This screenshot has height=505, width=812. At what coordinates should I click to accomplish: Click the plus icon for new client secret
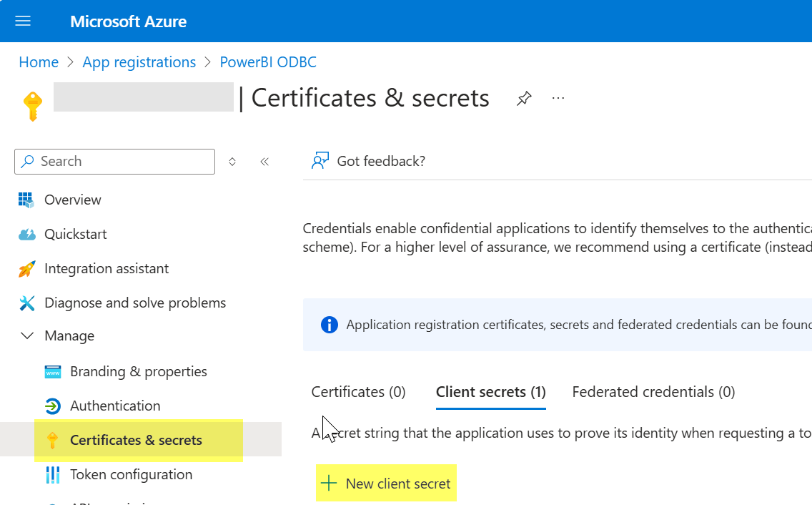(329, 484)
